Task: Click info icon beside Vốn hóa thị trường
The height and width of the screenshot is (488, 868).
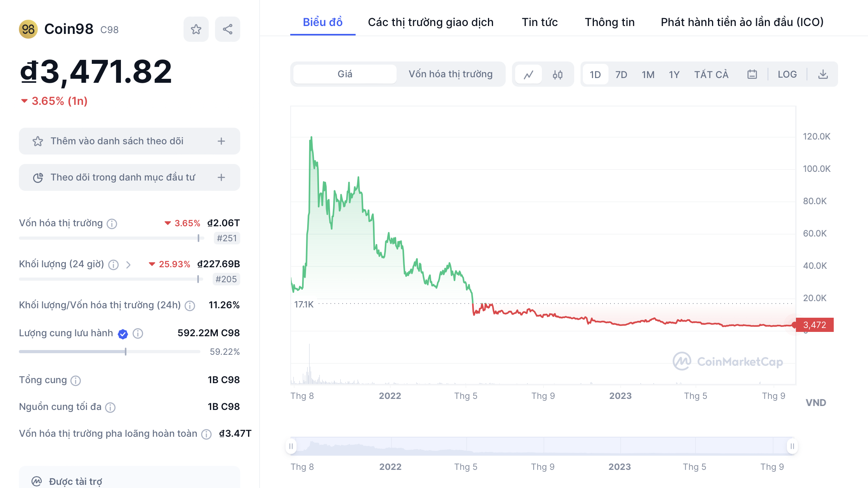Action: coord(112,224)
